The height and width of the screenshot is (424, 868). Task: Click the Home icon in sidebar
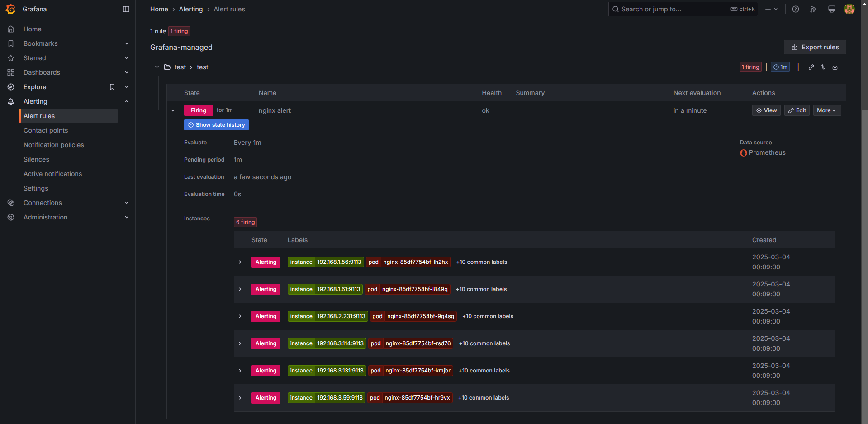pos(11,29)
